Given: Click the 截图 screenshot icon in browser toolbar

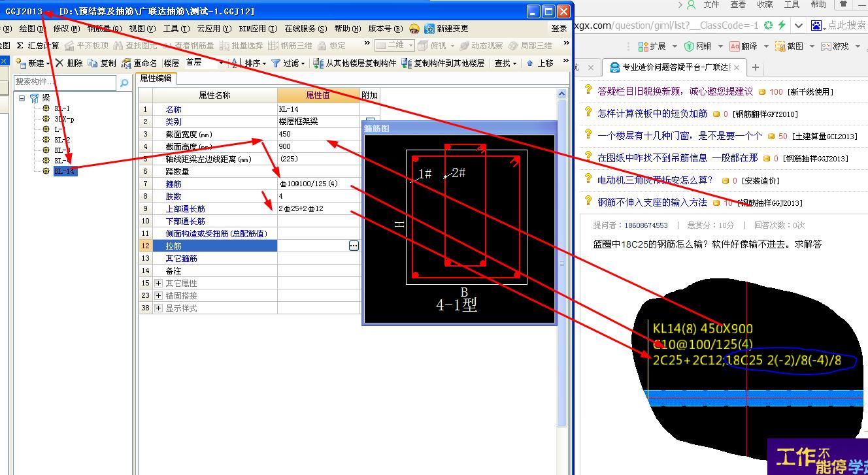Looking at the screenshot, I should point(780,46).
